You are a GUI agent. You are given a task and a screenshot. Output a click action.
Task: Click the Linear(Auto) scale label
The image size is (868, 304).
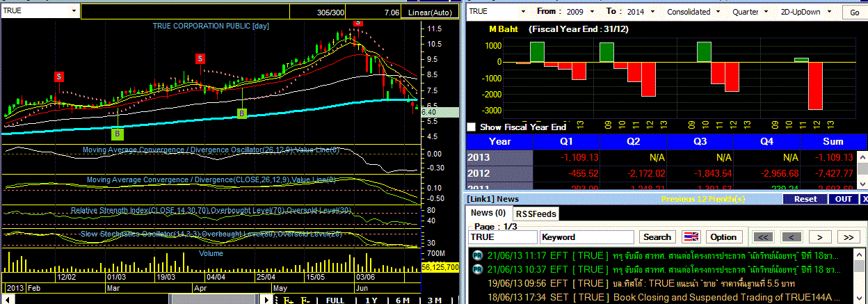(429, 13)
